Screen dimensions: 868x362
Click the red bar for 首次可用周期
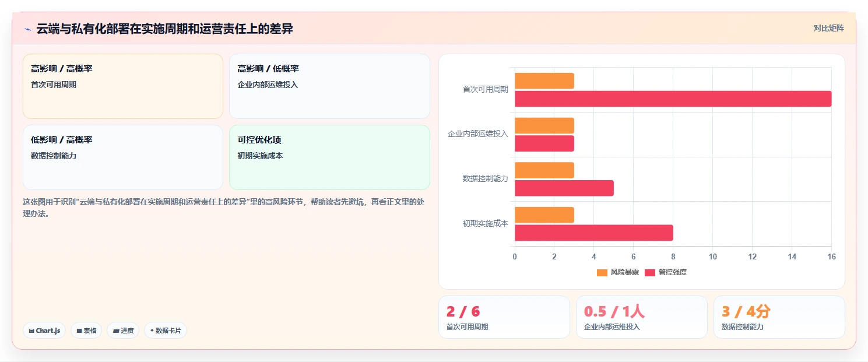point(673,99)
